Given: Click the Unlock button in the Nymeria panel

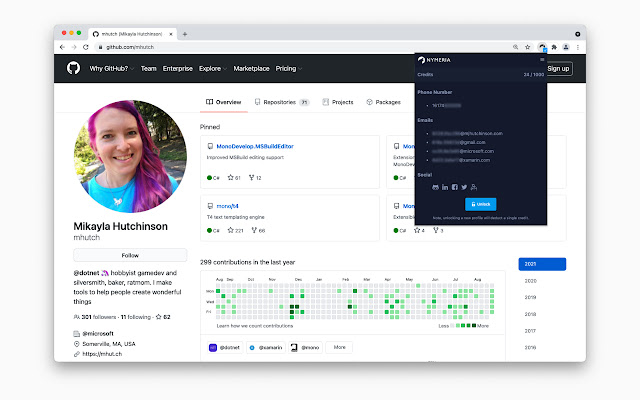Looking at the screenshot, I should point(480,204).
